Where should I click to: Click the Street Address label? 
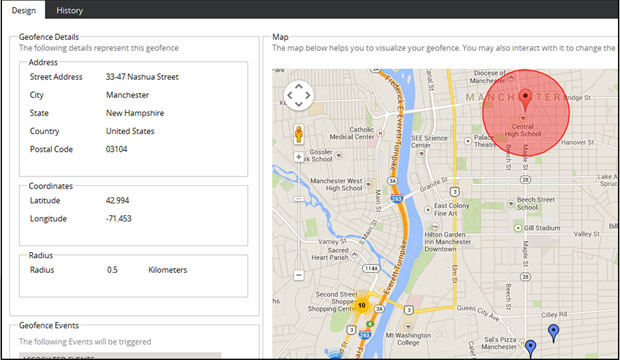56,77
